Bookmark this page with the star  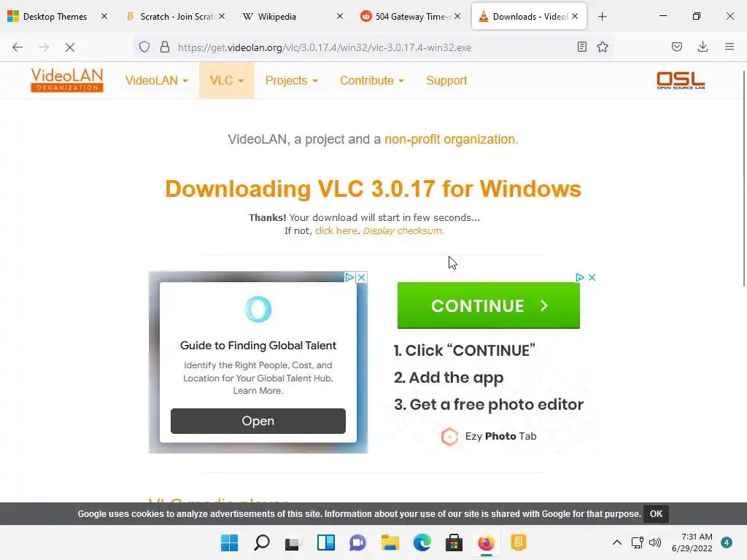603,47
